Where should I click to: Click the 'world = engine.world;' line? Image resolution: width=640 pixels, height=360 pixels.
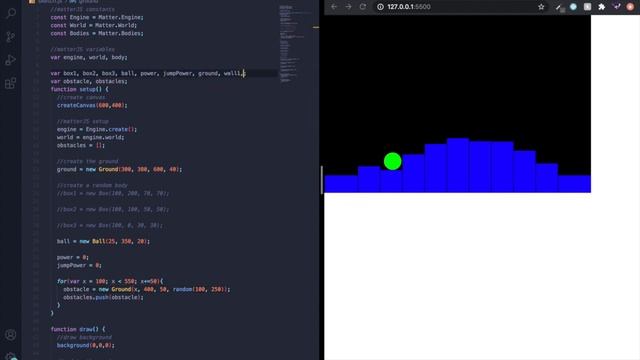[90, 137]
